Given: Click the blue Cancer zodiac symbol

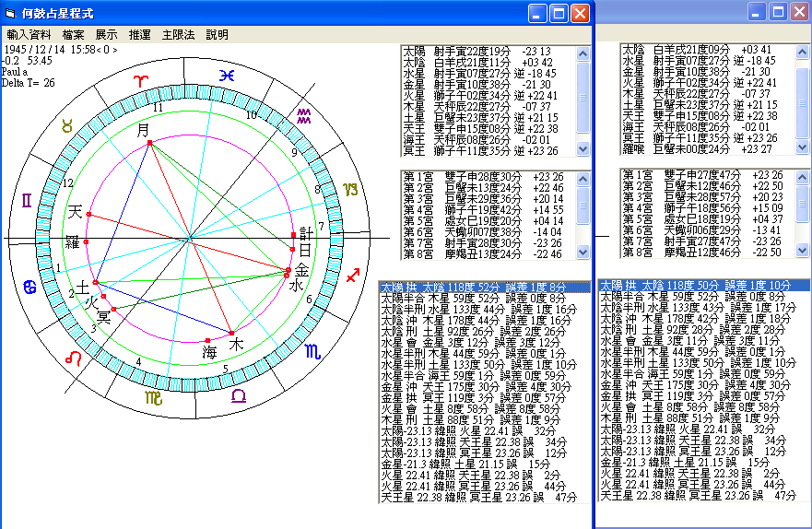Looking at the screenshot, I should coord(29,288).
